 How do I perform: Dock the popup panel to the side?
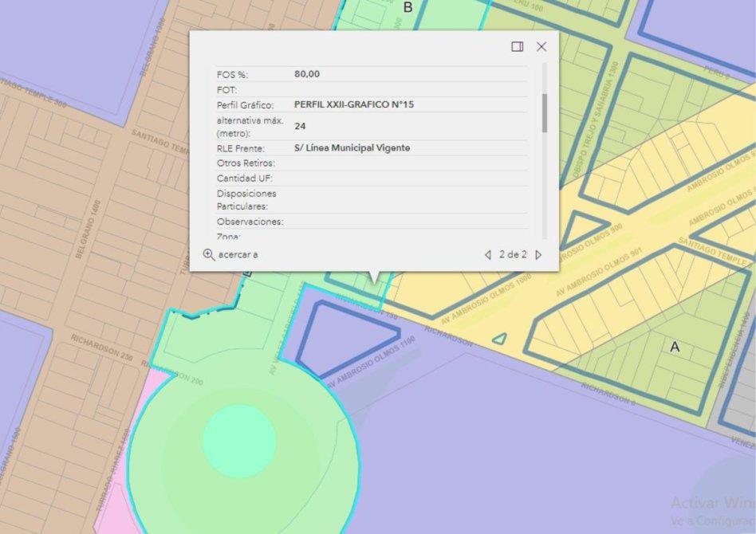click(517, 47)
